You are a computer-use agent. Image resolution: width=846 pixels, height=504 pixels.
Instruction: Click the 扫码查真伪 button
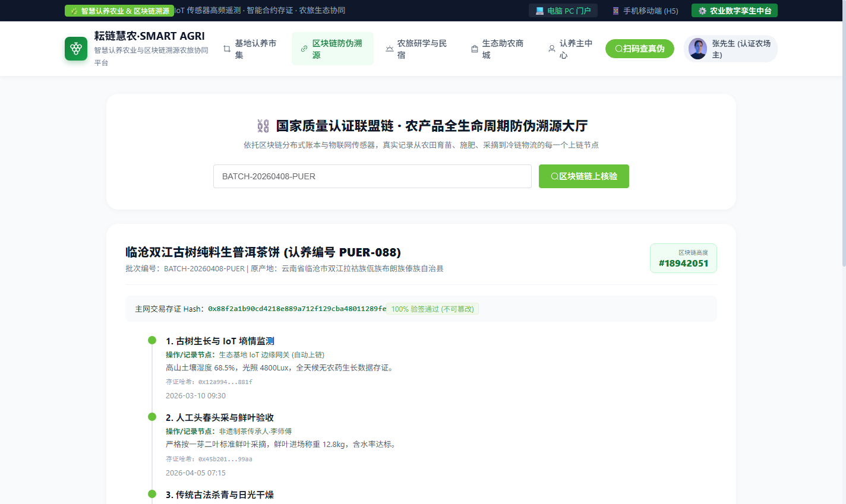(x=640, y=49)
